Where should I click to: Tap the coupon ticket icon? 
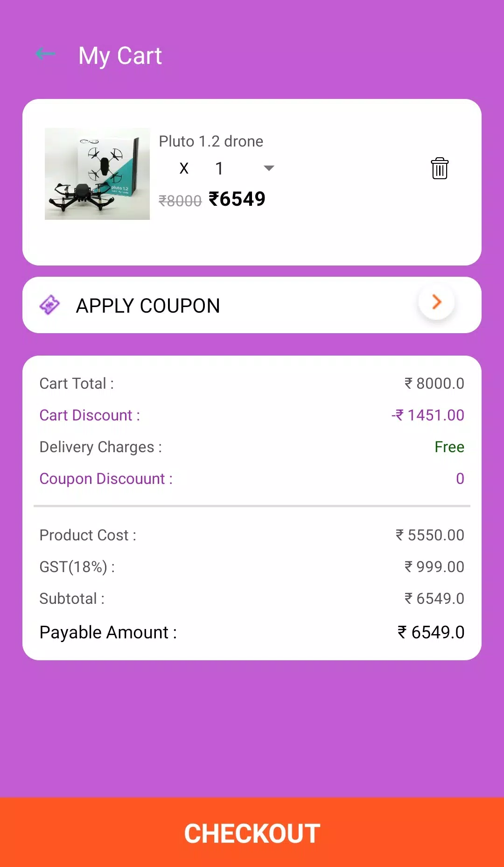(49, 305)
